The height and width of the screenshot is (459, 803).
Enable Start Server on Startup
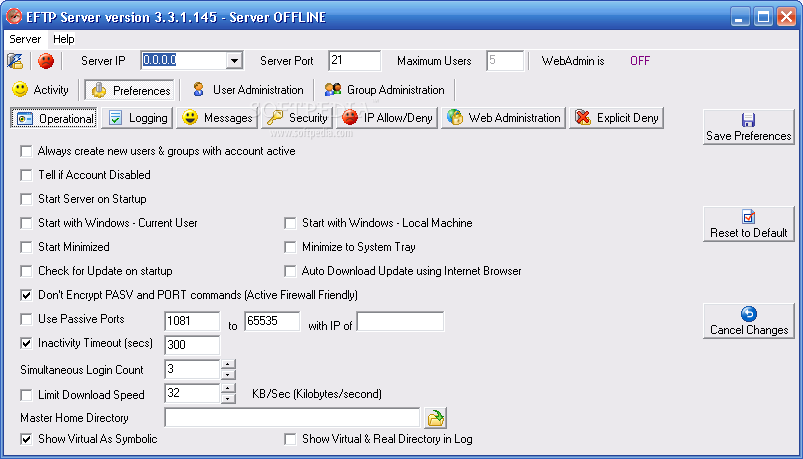26,199
